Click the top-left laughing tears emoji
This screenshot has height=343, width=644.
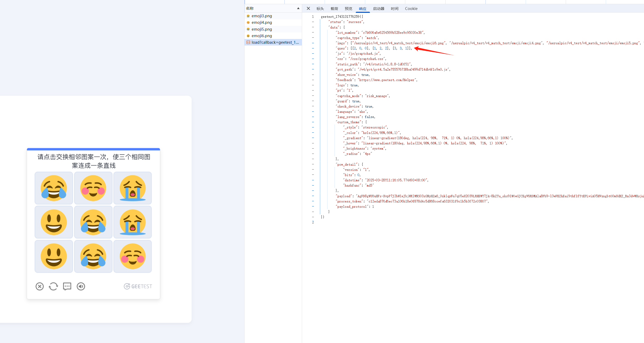[54, 188]
